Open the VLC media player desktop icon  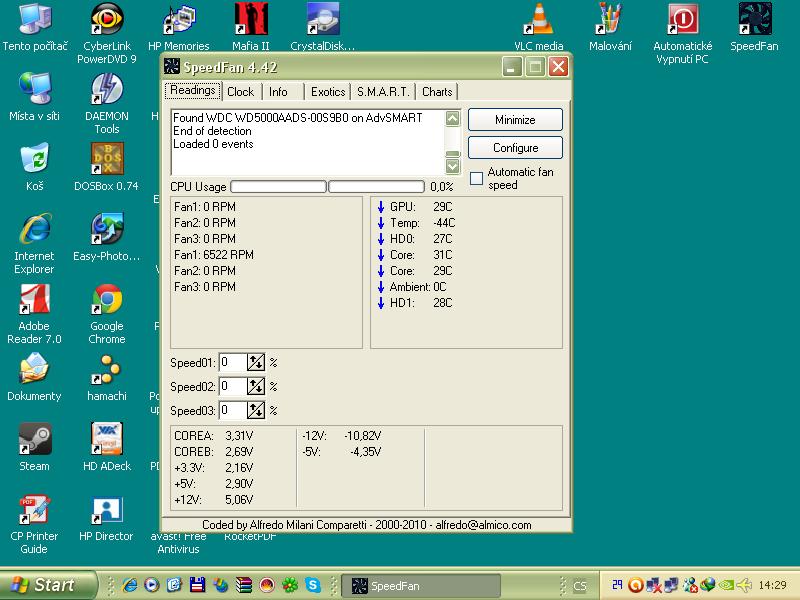[x=539, y=20]
